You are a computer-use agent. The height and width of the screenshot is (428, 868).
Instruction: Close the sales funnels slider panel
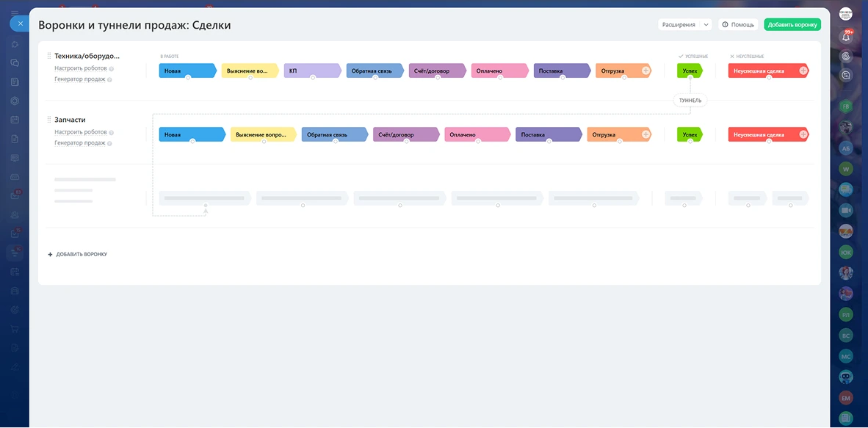tap(20, 23)
